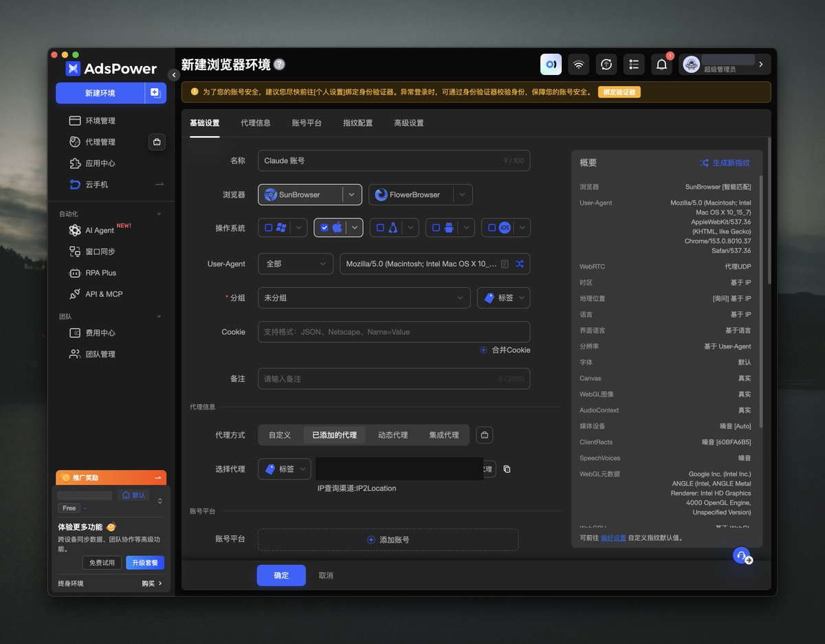Click the Cookie input field
825x644 pixels.
coord(394,332)
